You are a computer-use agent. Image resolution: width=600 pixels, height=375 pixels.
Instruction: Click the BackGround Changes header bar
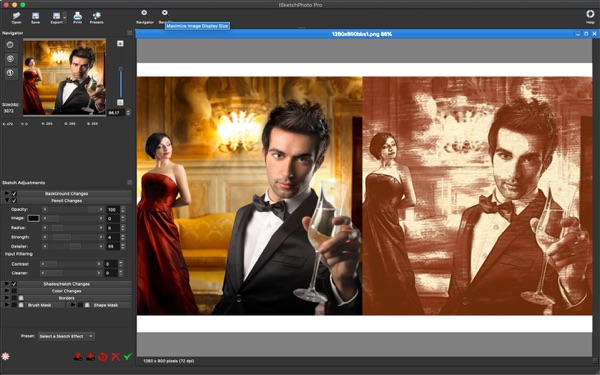coord(67,194)
